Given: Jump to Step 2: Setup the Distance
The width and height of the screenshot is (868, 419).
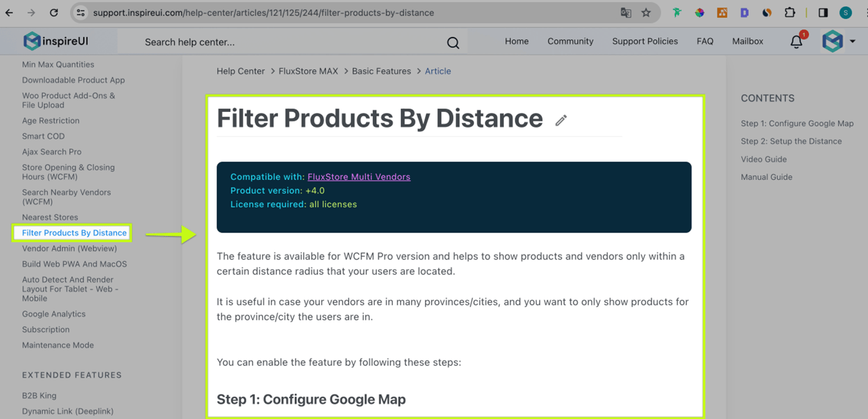Looking at the screenshot, I should coord(791,141).
